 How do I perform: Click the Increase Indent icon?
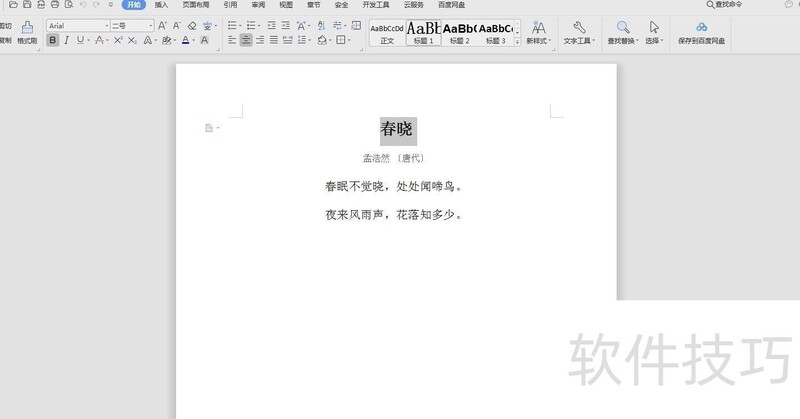click(286, 25)
